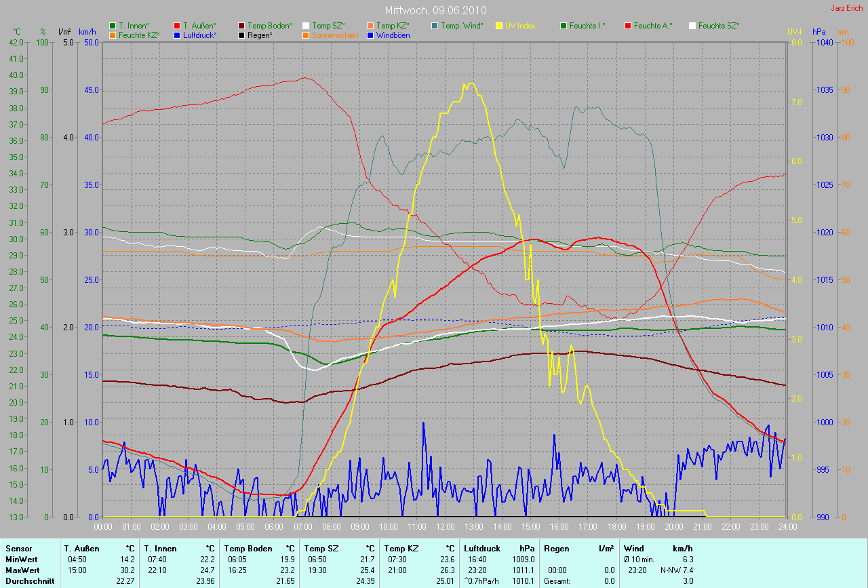Image resolution: width=868 pixels, height=588 pixels.
Task: Click the blue Luftdruck legend marker
Action: (177, 35)
